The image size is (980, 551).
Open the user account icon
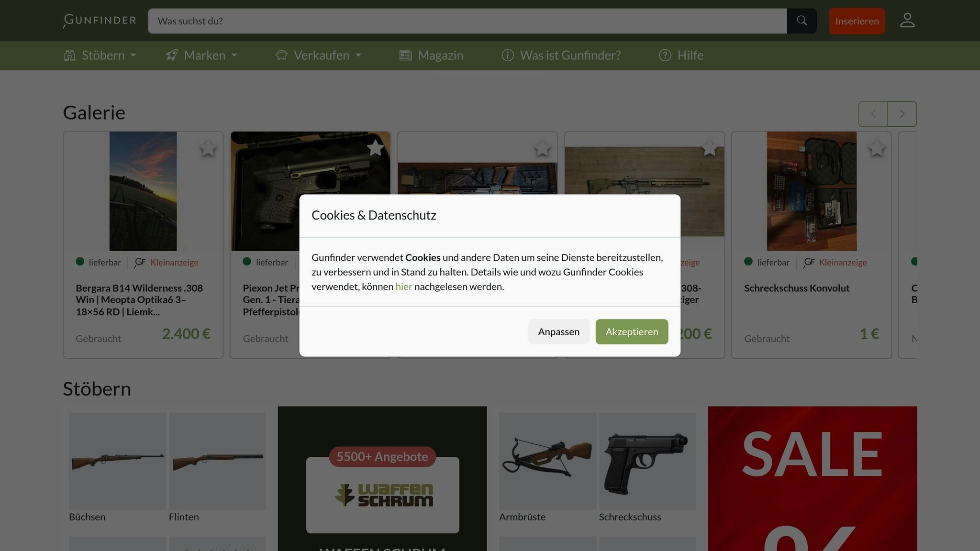907,20
